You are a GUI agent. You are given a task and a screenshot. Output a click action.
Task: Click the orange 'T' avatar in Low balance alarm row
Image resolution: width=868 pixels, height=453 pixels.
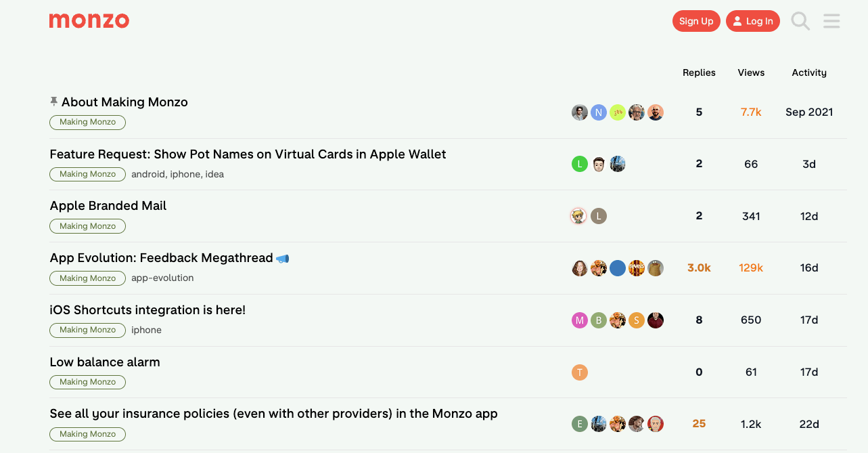coord(580,372)
